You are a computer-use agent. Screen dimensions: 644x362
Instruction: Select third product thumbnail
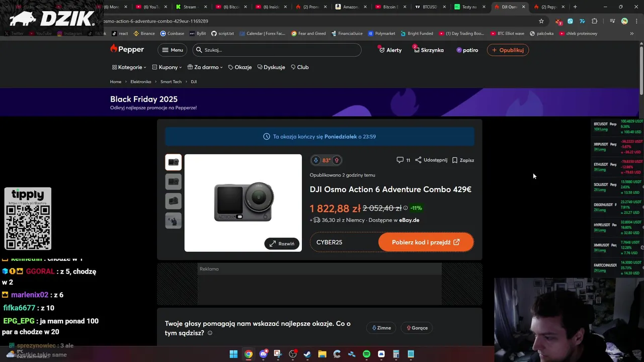point(174,201)
